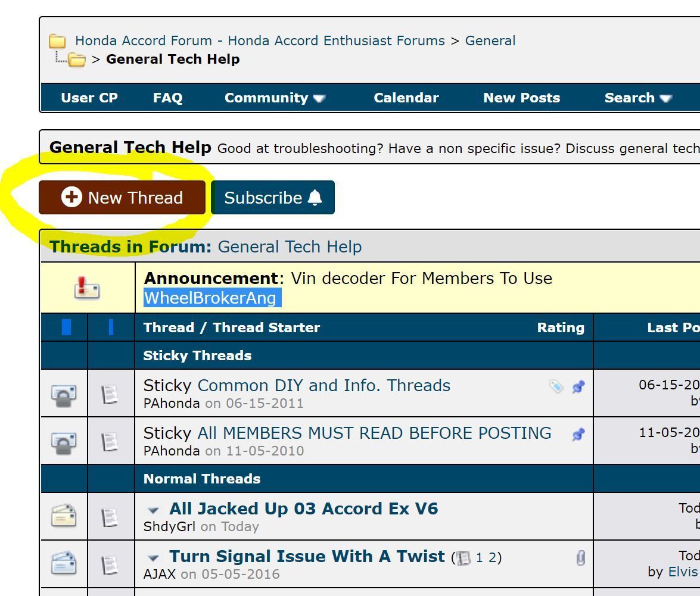Viewport: 700px width, 596px height.
Task: Click locked envelope icon for MUST READ thread
Action: (x=64, y=442)
